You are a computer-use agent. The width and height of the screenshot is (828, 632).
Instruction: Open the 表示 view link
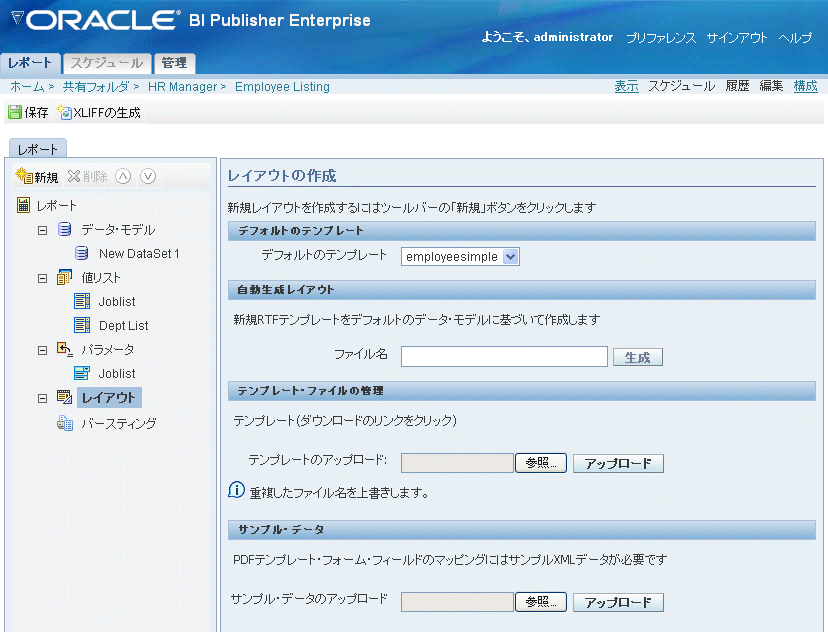[626, 86]
